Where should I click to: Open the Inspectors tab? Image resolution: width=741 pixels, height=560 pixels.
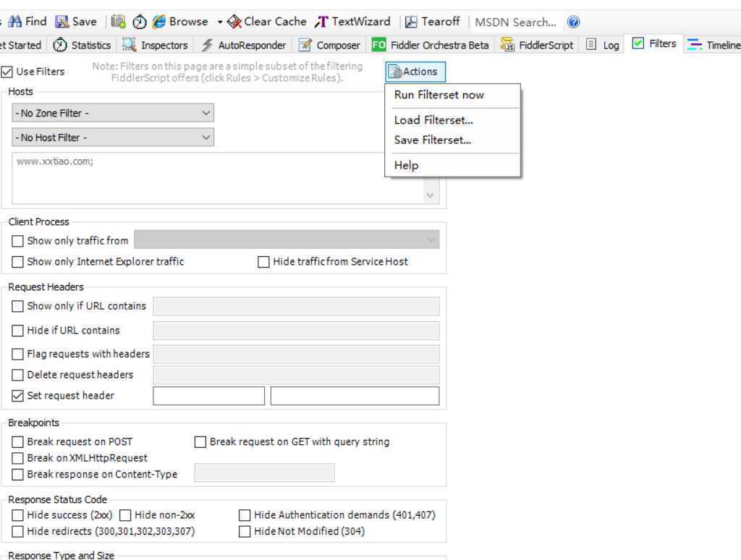(x=155, y=45)
